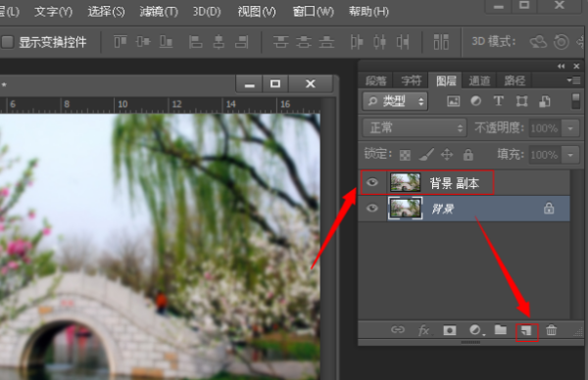Link layers chain icon
The height and width of the screenshot is (380, 588).
[398, 330]
